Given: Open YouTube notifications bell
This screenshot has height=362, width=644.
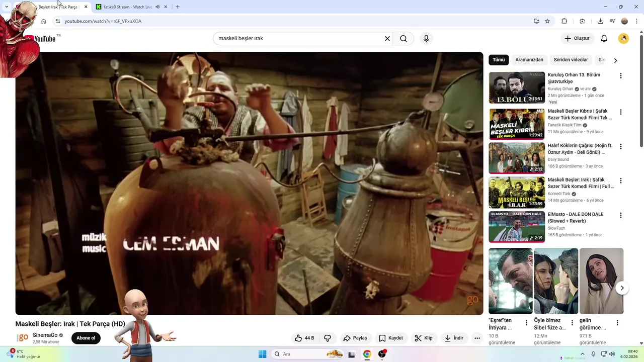Looking at the screenshot, I should point(604,39).
